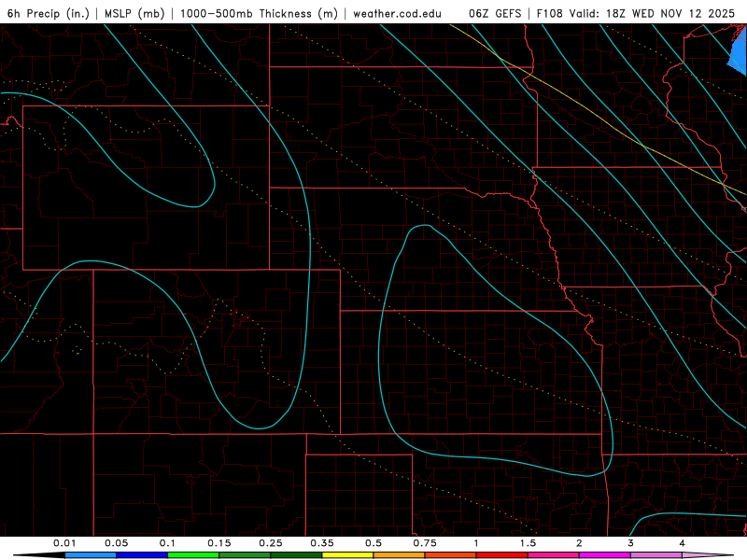Viewport: 747px width, 560px height.
Task: Click the 0.1 value on the precip scale
Action: pyautogui.click(x=167, y=543)
